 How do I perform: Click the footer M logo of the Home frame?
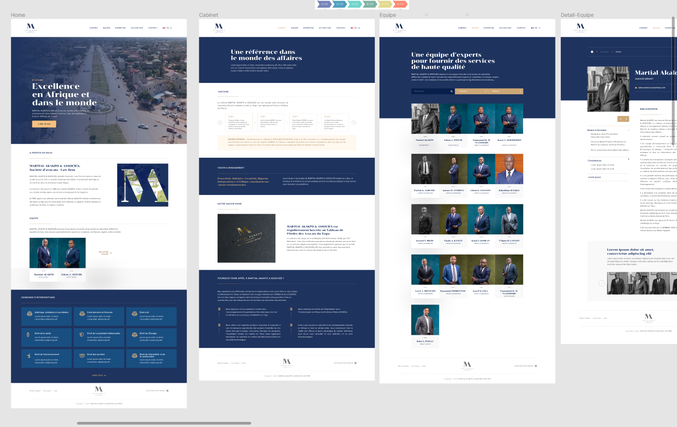(98, 389)
